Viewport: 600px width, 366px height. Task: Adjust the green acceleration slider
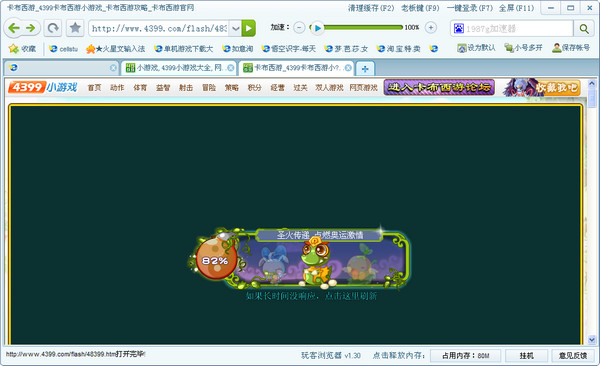[363, 28]
